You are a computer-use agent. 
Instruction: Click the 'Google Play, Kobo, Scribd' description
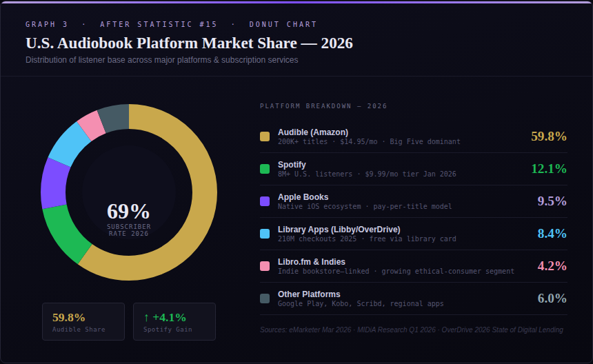click(x=361, y=303)
